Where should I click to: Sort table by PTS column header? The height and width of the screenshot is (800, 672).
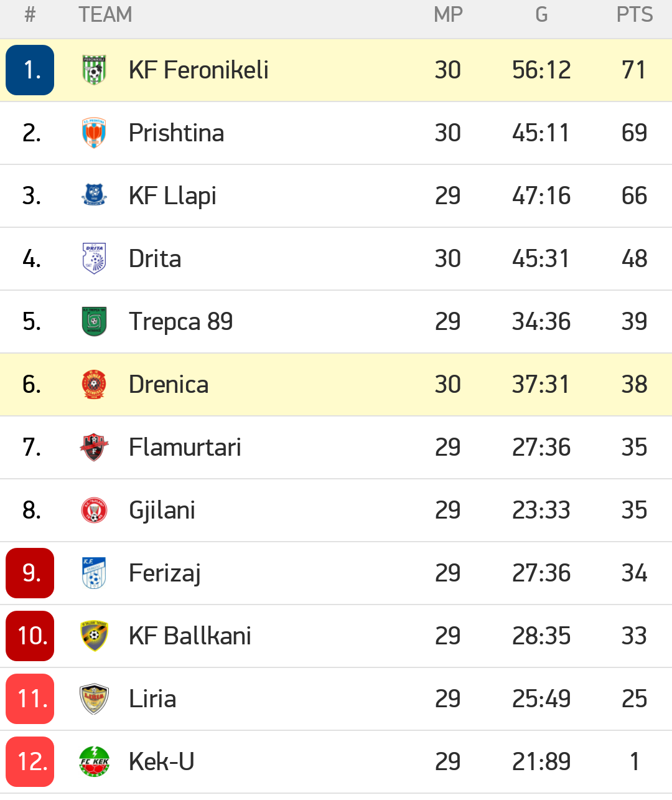click(635, 14)
